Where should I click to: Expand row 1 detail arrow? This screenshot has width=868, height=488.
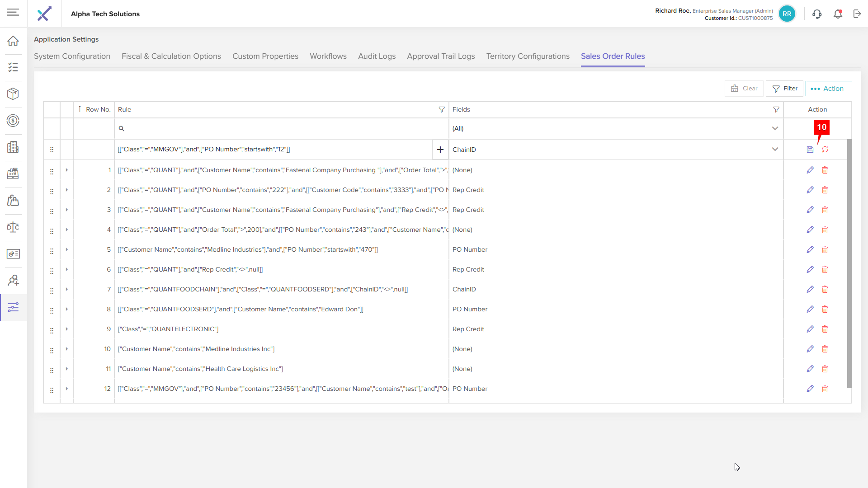(x=67, y=170)
